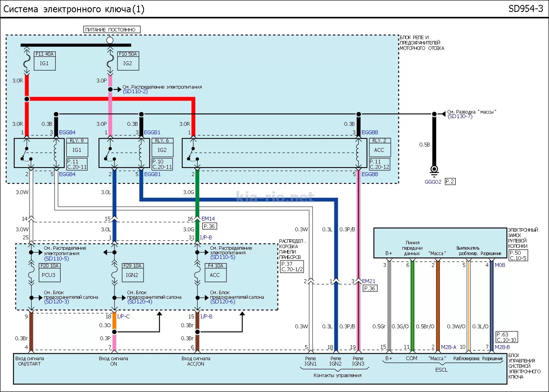549x392 pixels.
Task: Click the 0.3L/O wire label
Action: point(480,326)
